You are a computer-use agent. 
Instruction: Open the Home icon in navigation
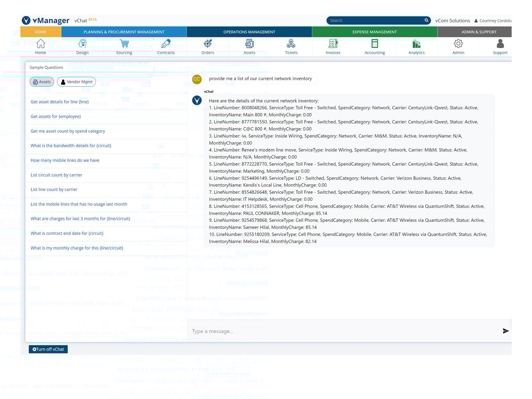[40, 46]
